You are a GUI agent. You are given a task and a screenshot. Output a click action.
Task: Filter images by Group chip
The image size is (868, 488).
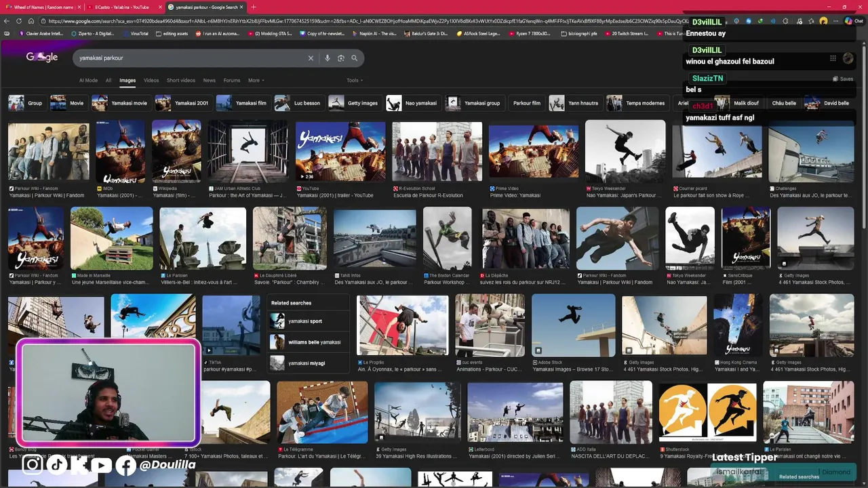pyautogui.click(x=26, y=103)
